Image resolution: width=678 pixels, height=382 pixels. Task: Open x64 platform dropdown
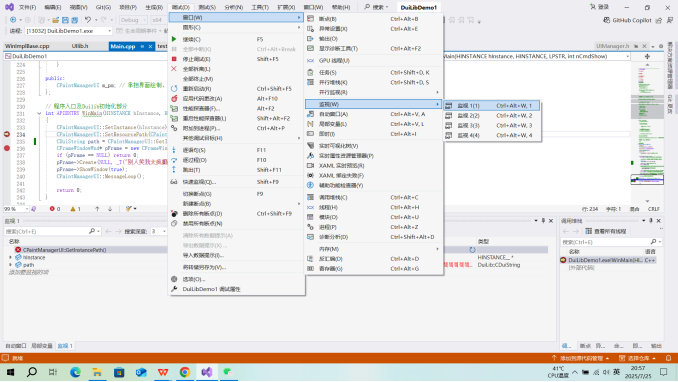click(x=158, y=20)
